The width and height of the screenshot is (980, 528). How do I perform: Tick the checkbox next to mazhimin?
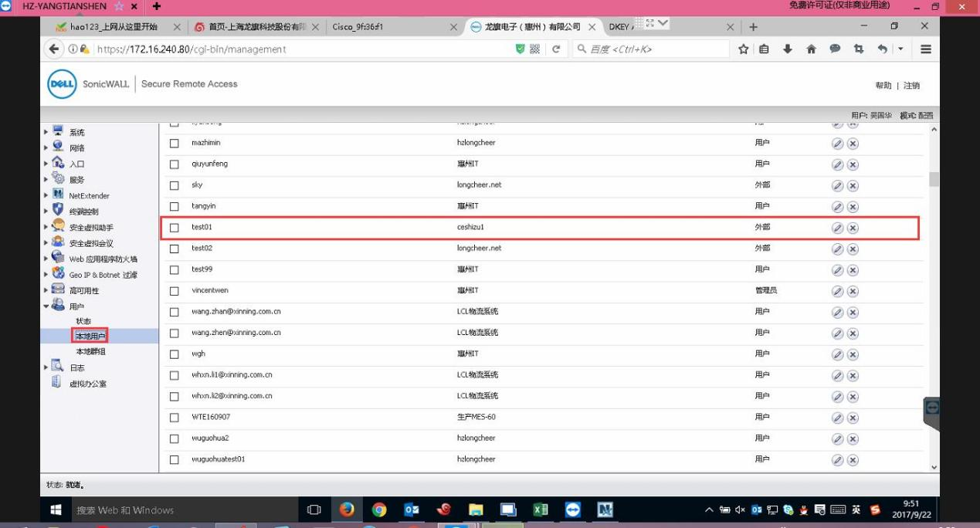tap(175, 144)
